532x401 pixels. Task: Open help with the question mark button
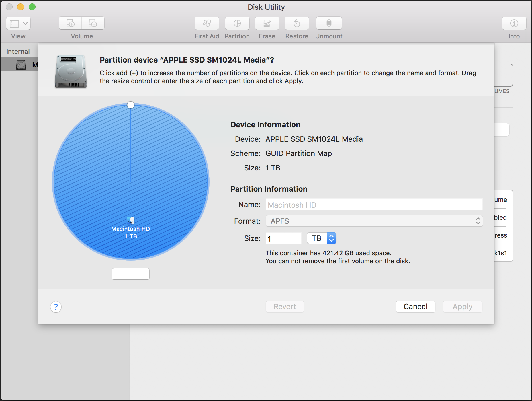(x=56, y=307)
